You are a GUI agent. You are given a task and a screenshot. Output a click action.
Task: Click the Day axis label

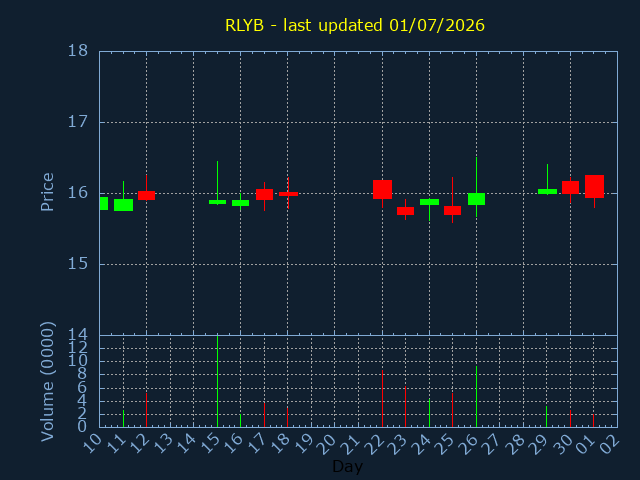tap(348, 466)
